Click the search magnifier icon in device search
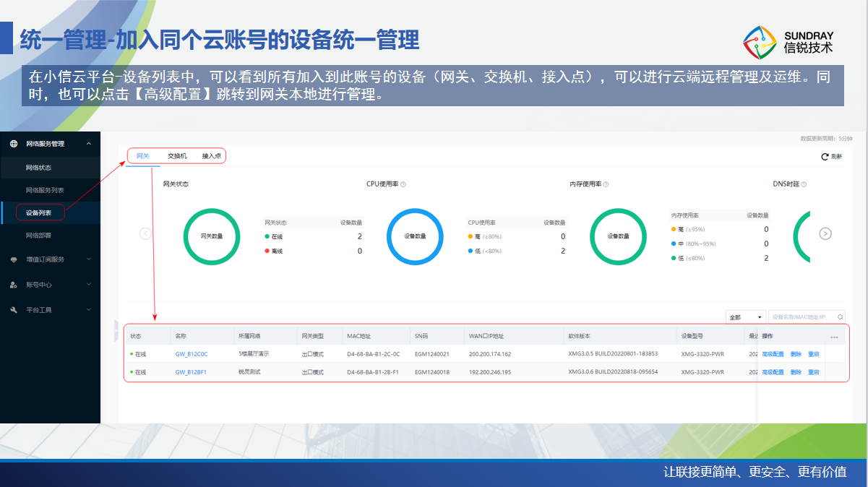Image resolution: width=868 pixels, height=487 pixels. point(840,316)
